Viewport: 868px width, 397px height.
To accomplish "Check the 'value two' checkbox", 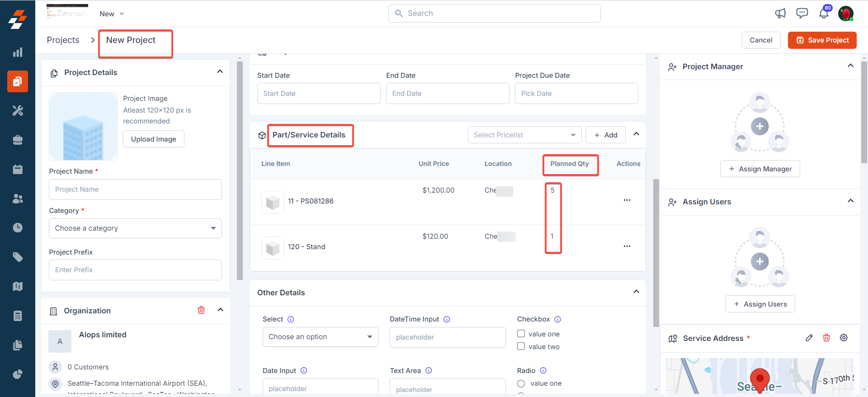I will coord(521,346).
